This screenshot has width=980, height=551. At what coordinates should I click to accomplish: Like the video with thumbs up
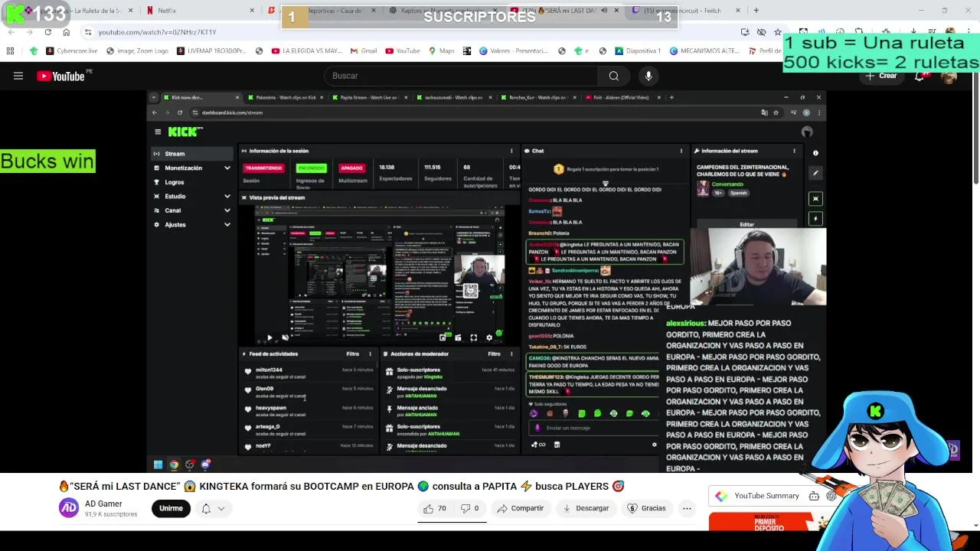pos(436,508)
